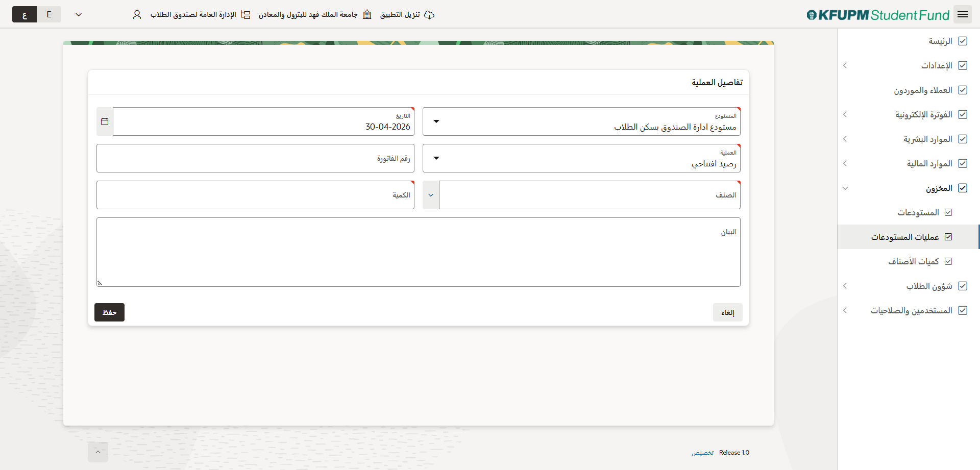980x470 pixels.
Task: Expand the شؤون الطلاب submenu arrow
Action: point(845,286)
